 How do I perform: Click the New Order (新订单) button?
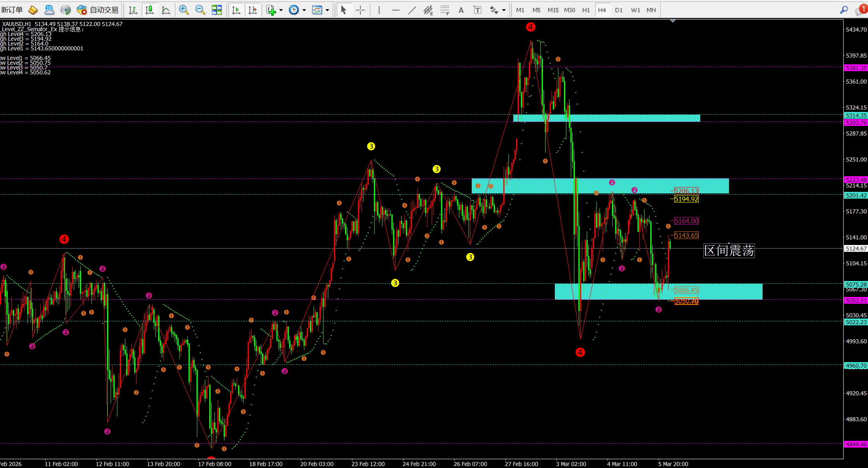pos(12,10)
